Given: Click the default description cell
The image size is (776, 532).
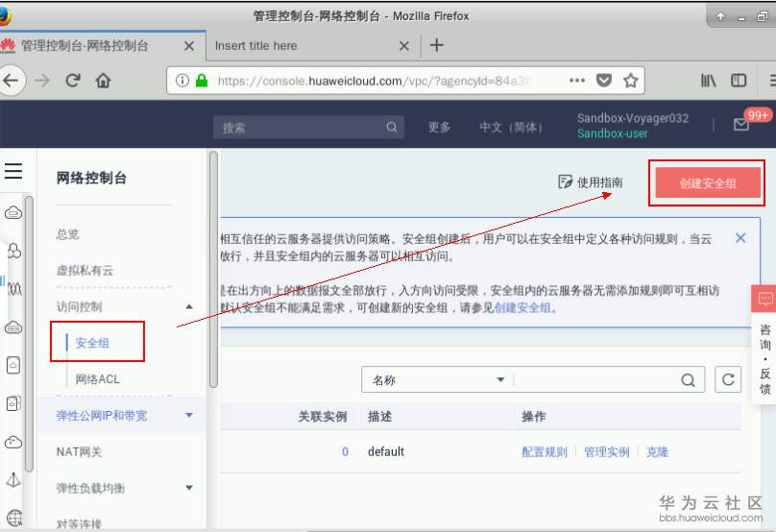Looking at the screenshot, I should 386,452.
